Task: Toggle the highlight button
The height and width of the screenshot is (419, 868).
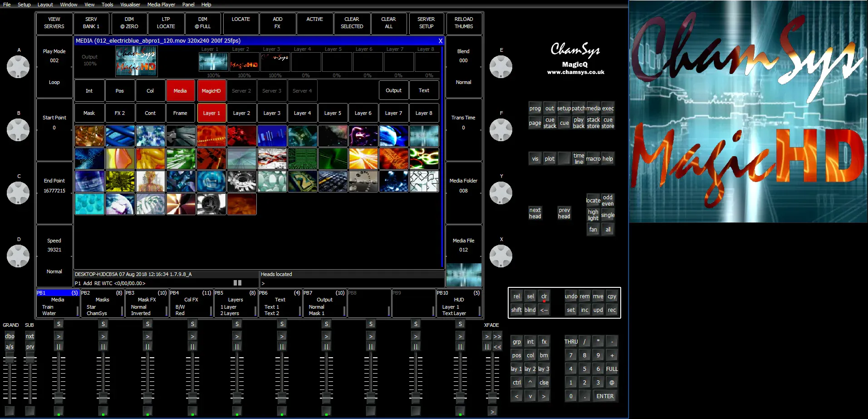Action: 593,215
